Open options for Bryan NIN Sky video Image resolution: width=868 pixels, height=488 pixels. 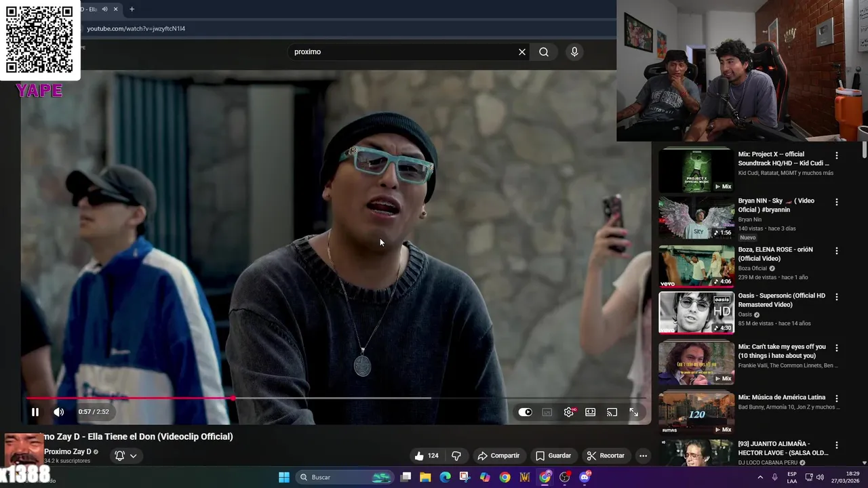click(x=836, y=202)
